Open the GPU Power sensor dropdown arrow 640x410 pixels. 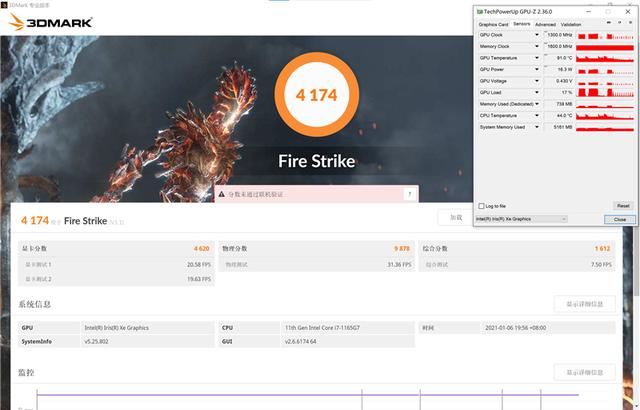[x=537, y=69]
